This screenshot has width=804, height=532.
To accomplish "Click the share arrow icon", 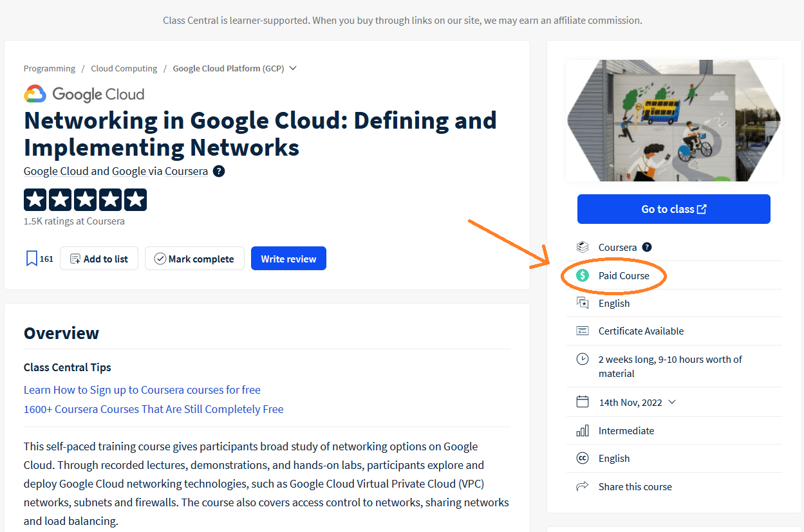I will pos(583,486).
